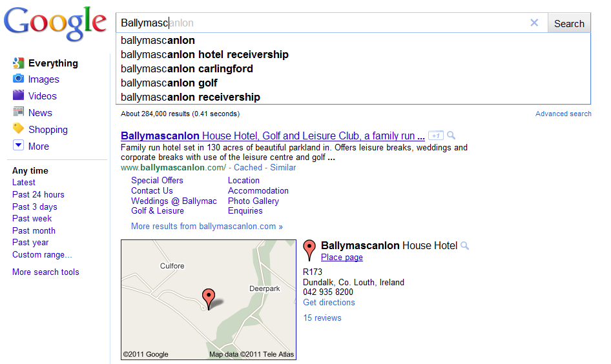The image size is (611, 364).
Task: Click the 'Any time' filter heading
Action: 30,170
